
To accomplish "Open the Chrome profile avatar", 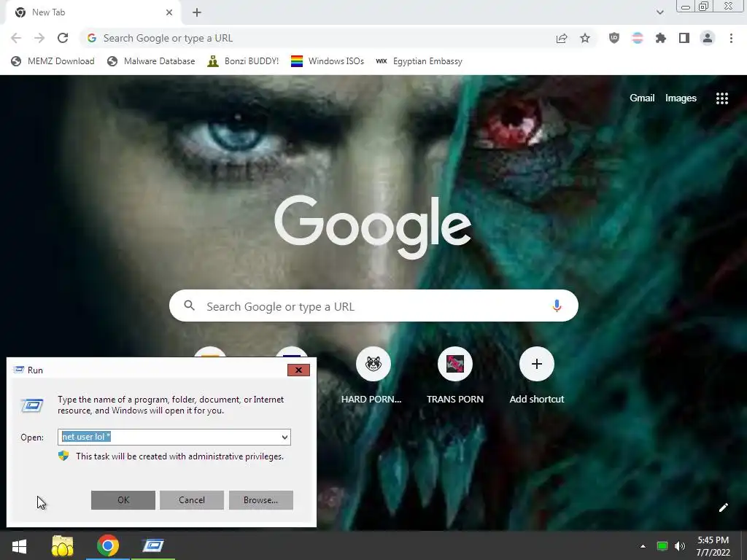I will pos(708,38).
